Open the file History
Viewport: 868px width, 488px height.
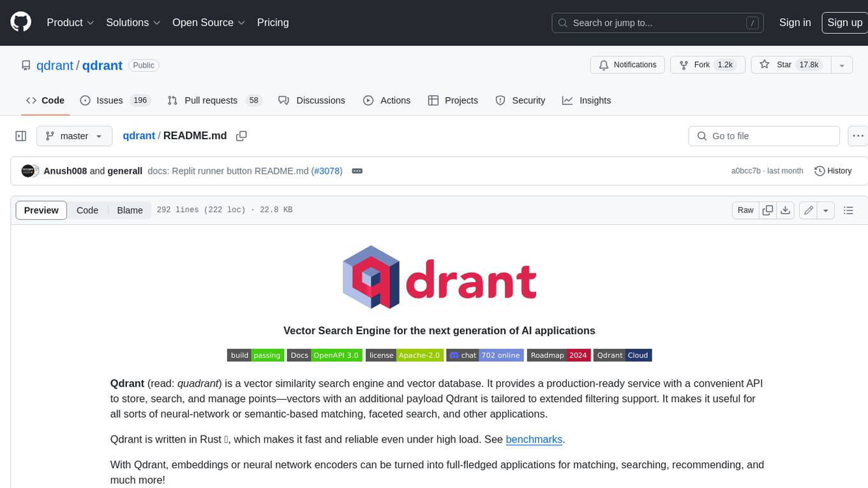834,171
